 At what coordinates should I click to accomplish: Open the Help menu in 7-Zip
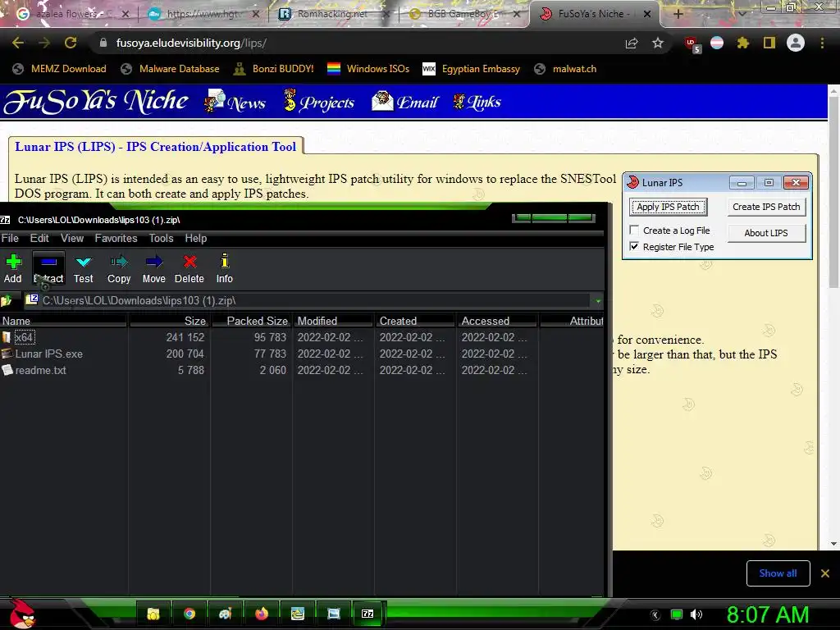196,239
